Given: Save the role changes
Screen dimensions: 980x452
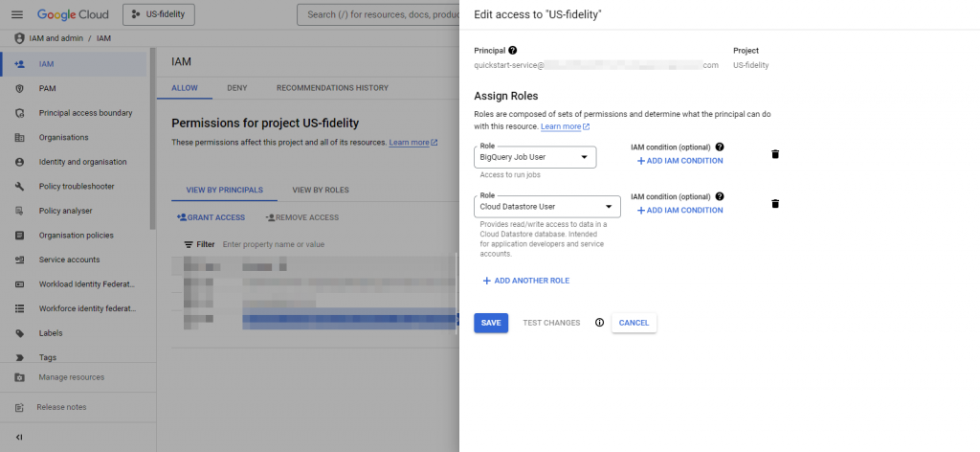Looking at the screenshot, I should (x=491, y=323).
